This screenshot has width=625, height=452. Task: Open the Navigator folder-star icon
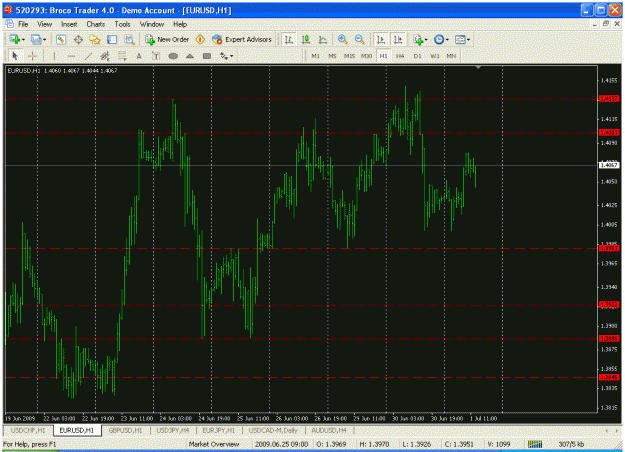coord(95,39)
